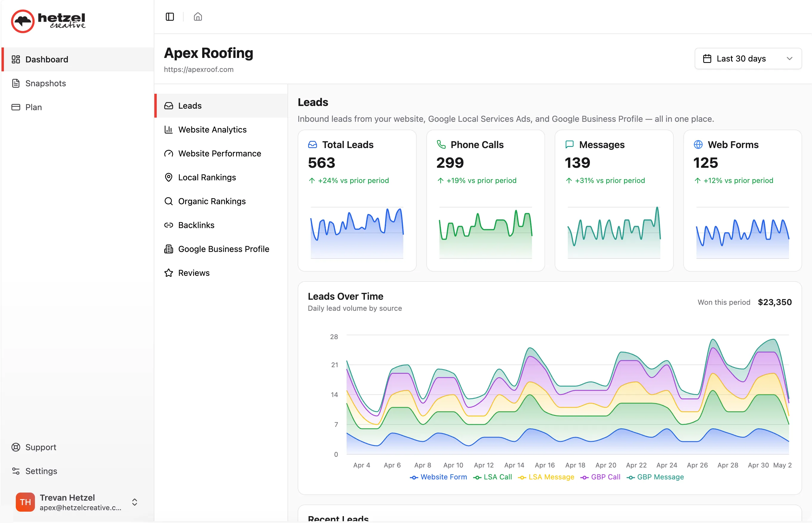Toggle the sidebar panel icon
The height and width of the screenshot is (523, 812).
(x=170, y=17)
